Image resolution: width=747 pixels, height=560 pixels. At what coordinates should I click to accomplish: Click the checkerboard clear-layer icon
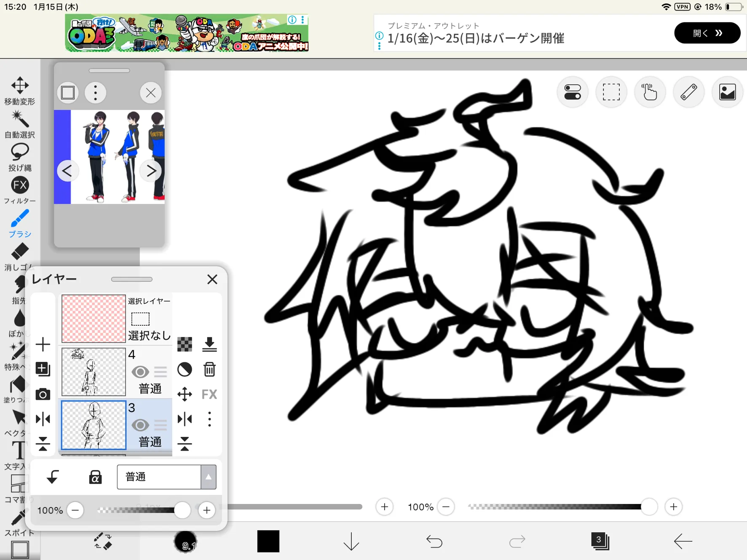pos(185,344)
